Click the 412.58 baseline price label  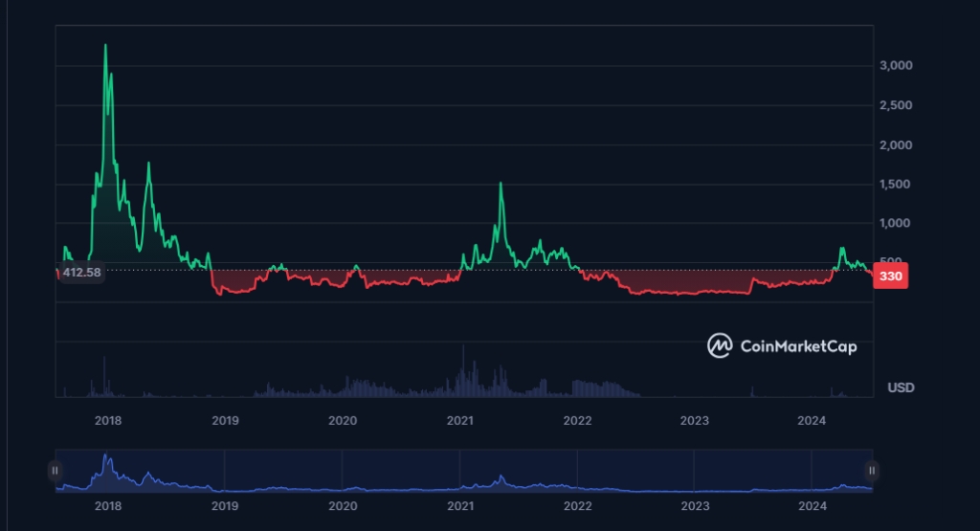(80, 273)
